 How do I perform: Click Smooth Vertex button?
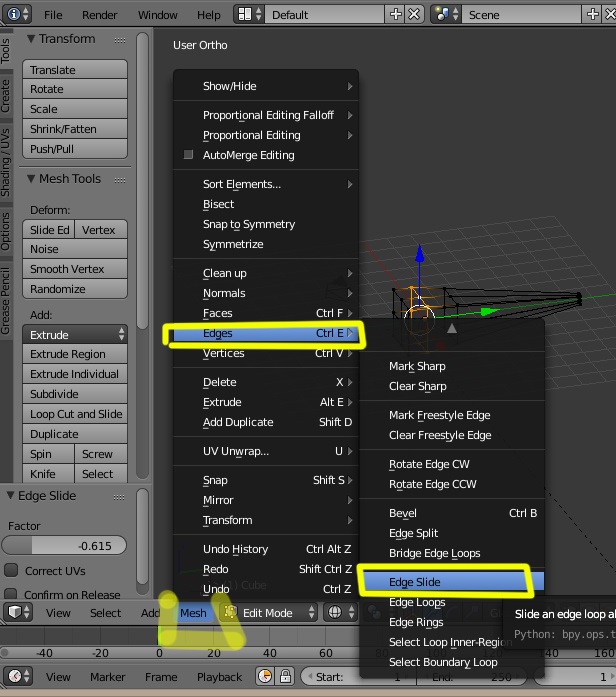[x=75, y=269]
